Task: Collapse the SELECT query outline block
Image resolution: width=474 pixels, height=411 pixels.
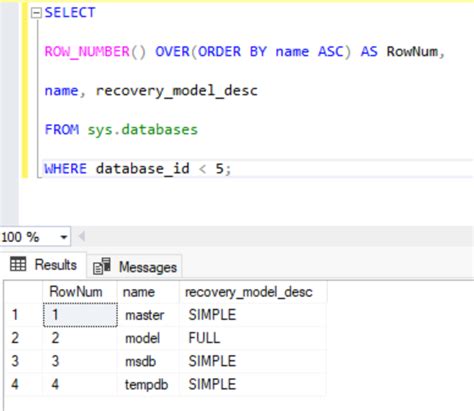Action: coord(36,13)
